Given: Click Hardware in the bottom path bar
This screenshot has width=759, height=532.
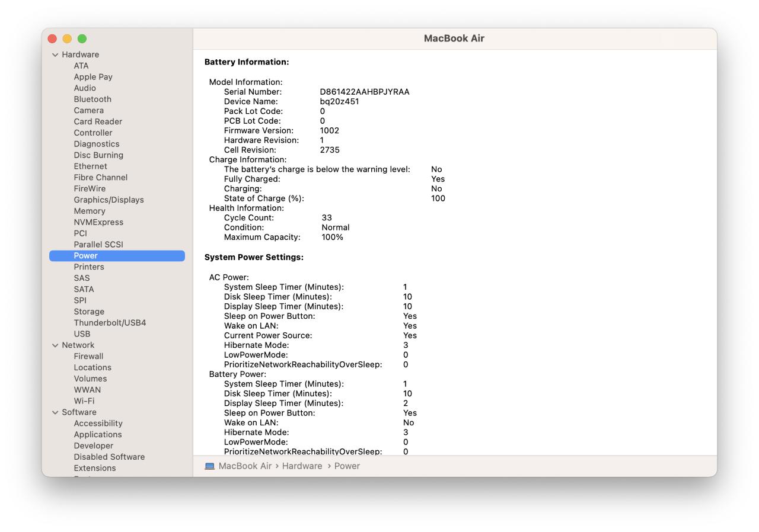Looking at the screenshot, I should (x=302, y=466).
